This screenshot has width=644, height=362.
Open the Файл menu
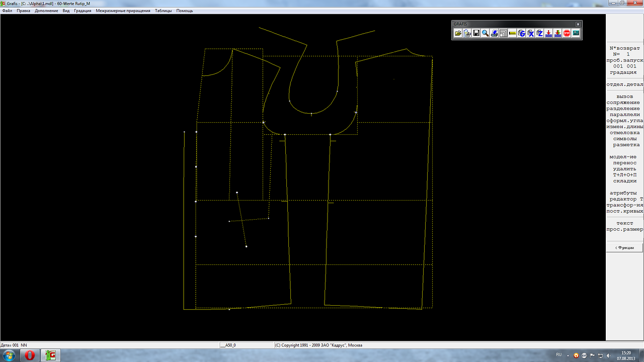pos(7,11)
